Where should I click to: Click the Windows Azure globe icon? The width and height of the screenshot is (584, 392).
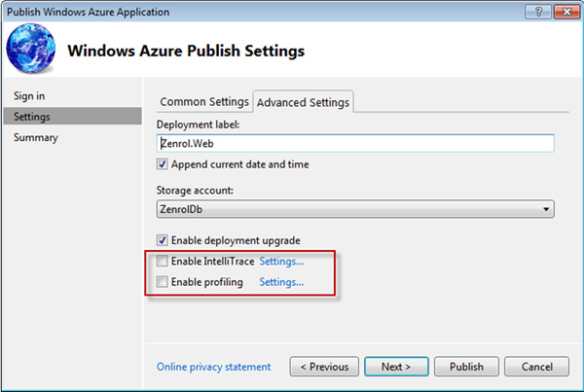(34, 49)
